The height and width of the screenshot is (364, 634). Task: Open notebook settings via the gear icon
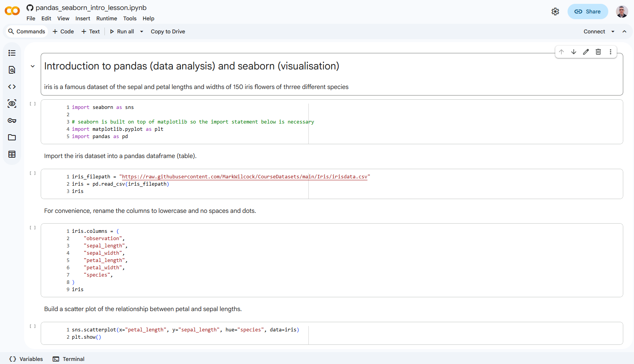(x=555, y=12)
